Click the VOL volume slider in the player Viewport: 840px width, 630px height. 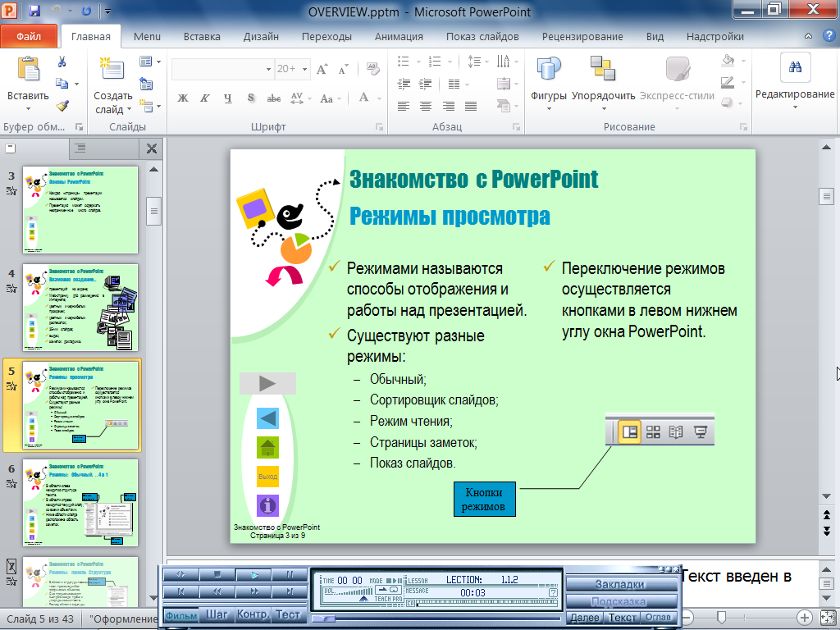click(x=349, y=592)
